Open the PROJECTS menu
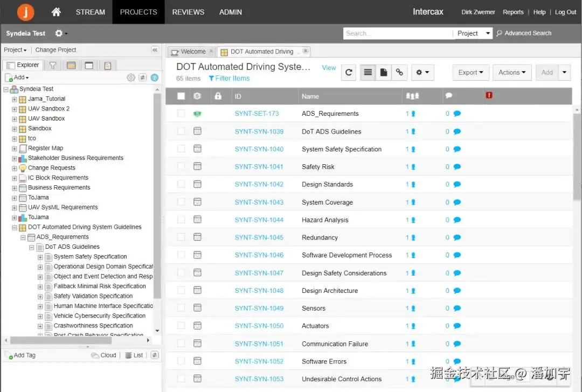 (138, 12)
